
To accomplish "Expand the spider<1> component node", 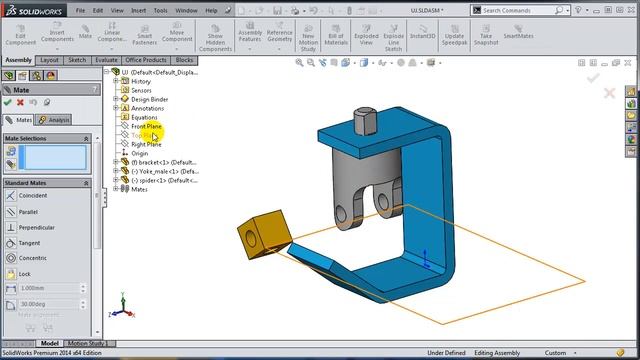I will [x=116, y=180].
